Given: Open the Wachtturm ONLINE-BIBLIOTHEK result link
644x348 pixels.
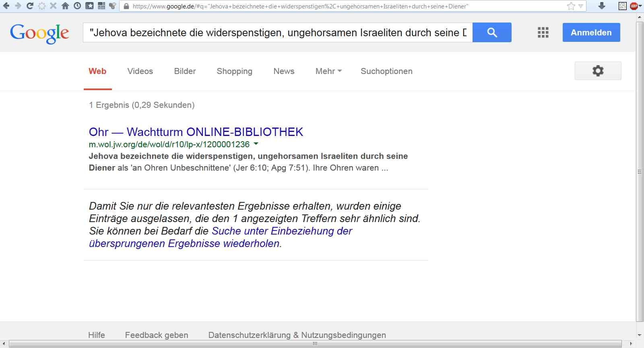Looking at the screenshot, I should point(196,132).
